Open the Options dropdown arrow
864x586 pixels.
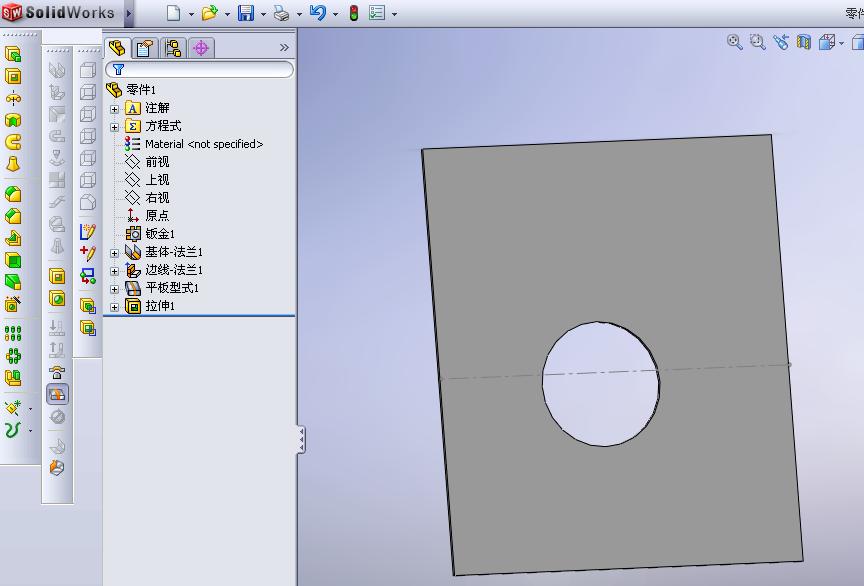[x=394, y=14]
